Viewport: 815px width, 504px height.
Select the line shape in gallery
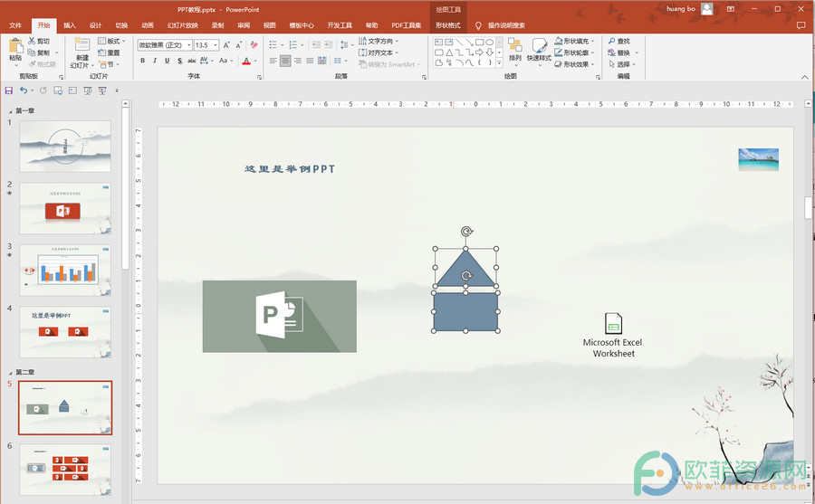pos(459,43)
